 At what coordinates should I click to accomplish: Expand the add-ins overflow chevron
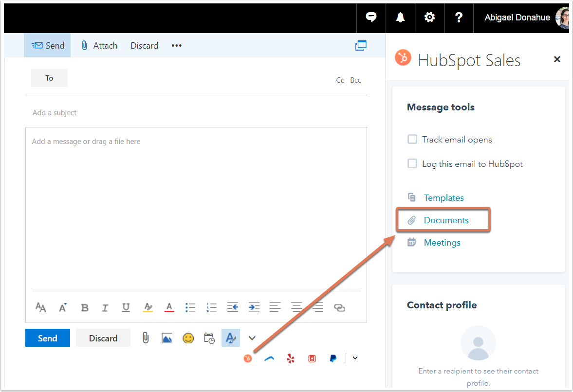click(x=355, y=358)
